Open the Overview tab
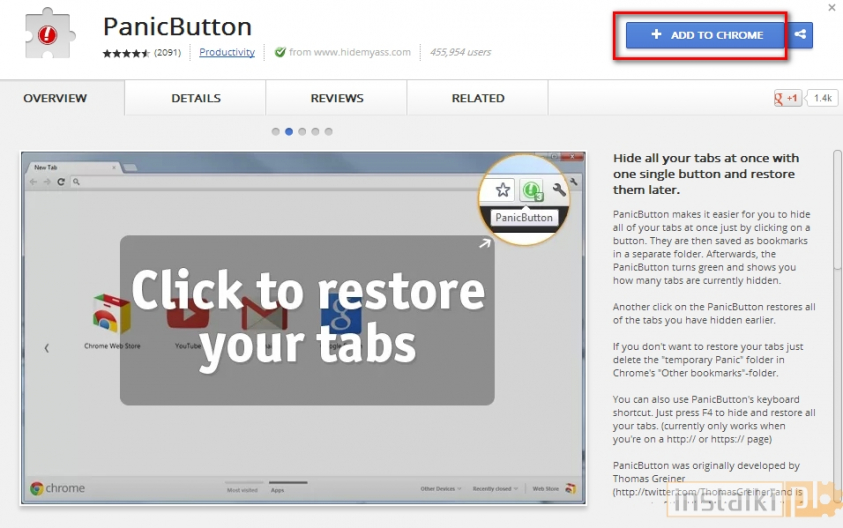This screenshot has width=843, height=528. click(55, 98)
